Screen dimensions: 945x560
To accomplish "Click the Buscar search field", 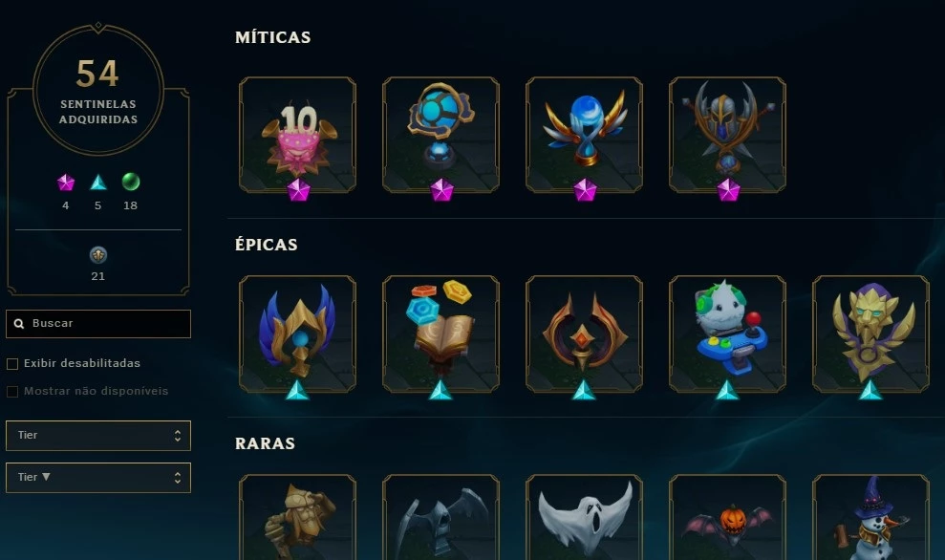I will point(98,324).
